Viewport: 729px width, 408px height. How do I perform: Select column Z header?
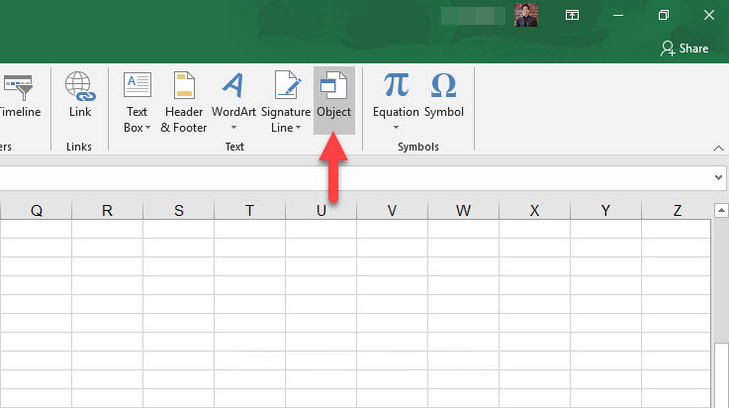[676, 211]
